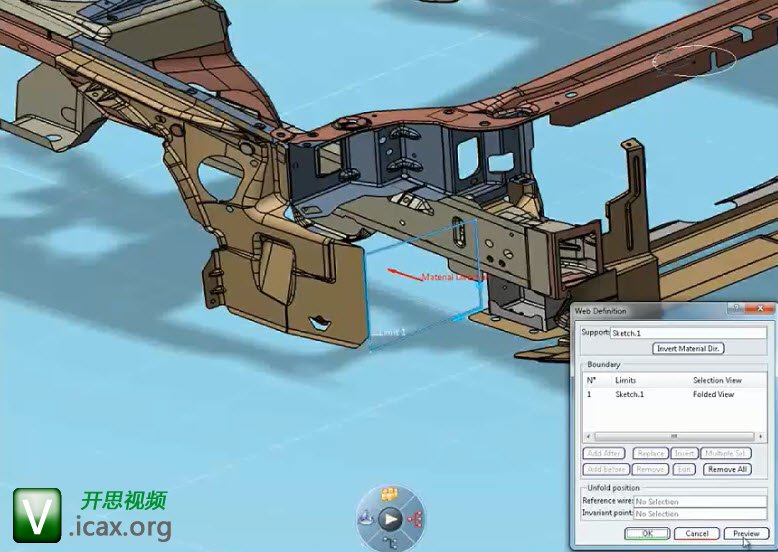Open the 3D model quadrant of the compass
The width and height of the screenshot is (778, 552).
pos(366,519)
